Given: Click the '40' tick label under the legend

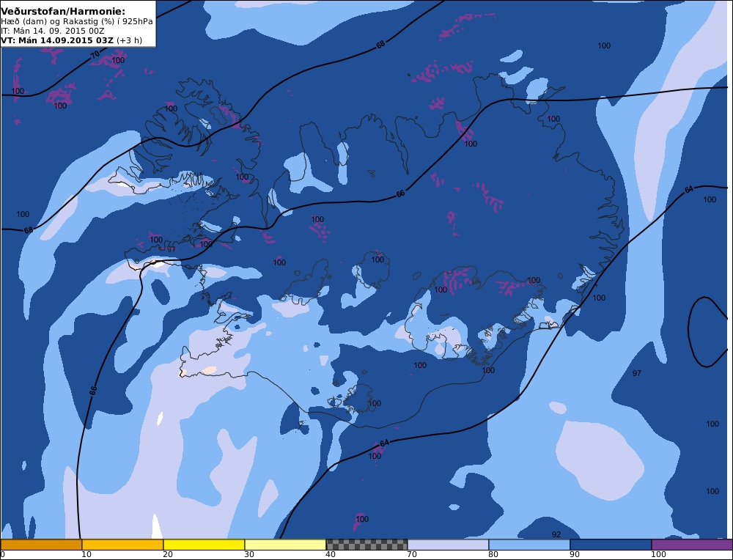Looking at the screenshot, I should pyautogui.click(x=330, y=554).
